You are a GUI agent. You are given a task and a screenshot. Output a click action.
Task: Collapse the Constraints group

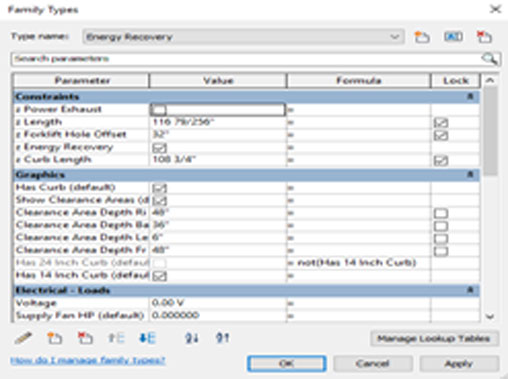470,97
